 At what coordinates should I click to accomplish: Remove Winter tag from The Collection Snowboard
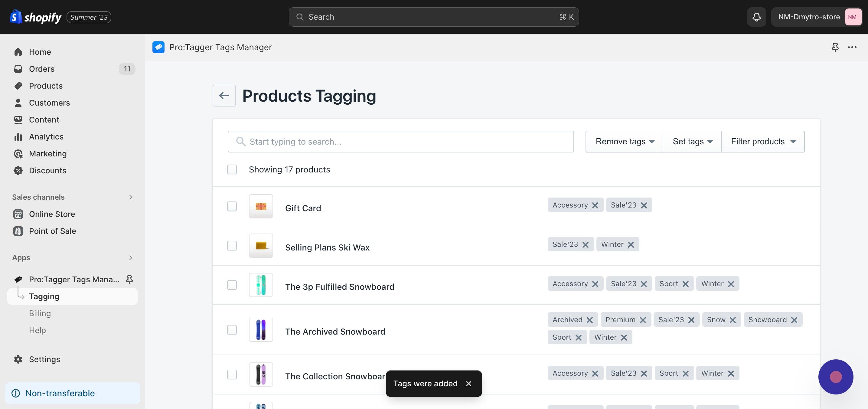point(731,373)
